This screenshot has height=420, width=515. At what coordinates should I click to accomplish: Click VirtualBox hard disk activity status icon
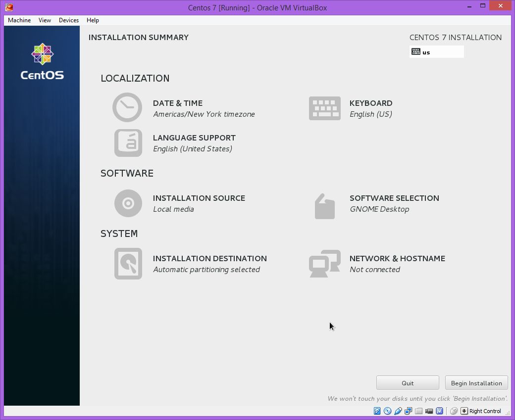(x=377, y=411)
